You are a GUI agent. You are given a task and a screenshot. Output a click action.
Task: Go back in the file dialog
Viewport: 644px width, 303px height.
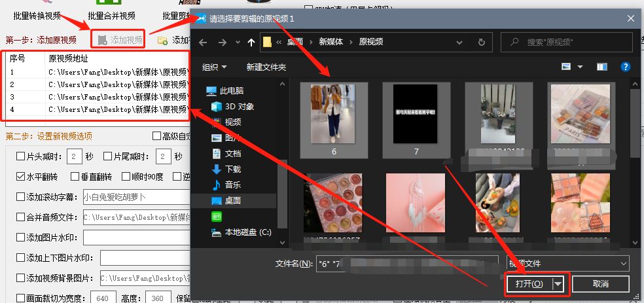tap(203, 42)
